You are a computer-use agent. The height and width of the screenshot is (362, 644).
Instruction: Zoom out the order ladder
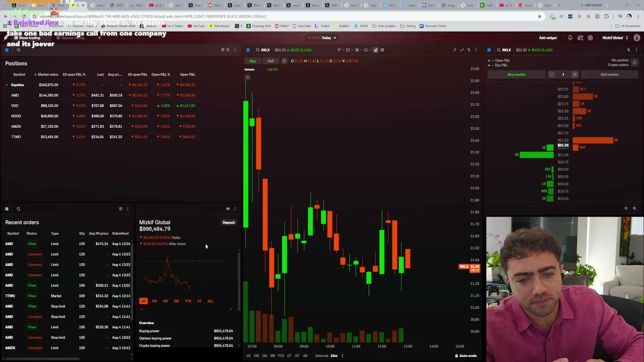(626, 208)
